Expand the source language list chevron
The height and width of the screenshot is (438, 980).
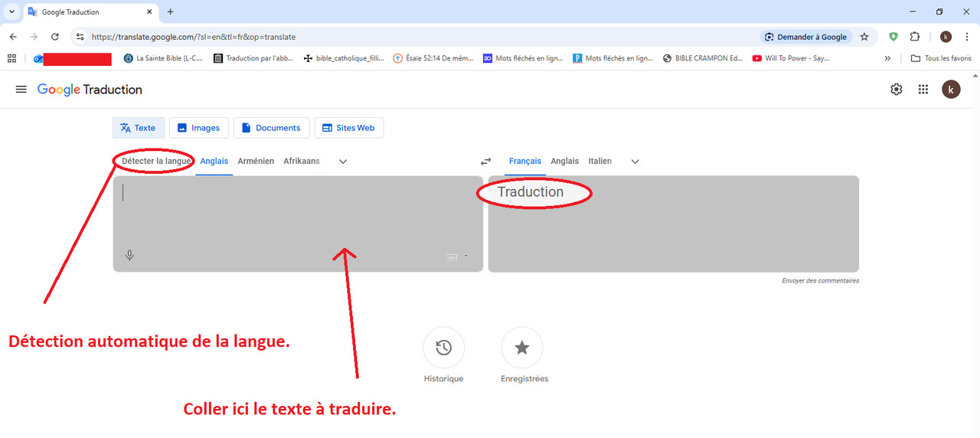(343, 162)
